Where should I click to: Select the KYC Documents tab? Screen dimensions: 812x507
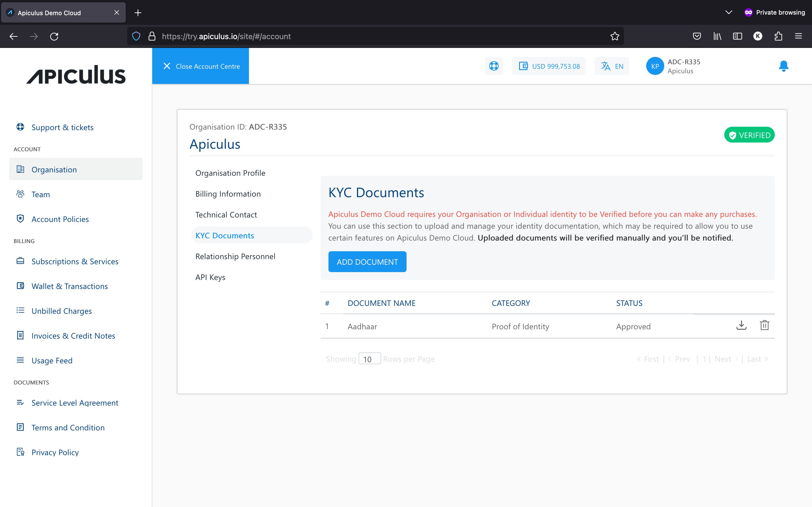point(224,235)
